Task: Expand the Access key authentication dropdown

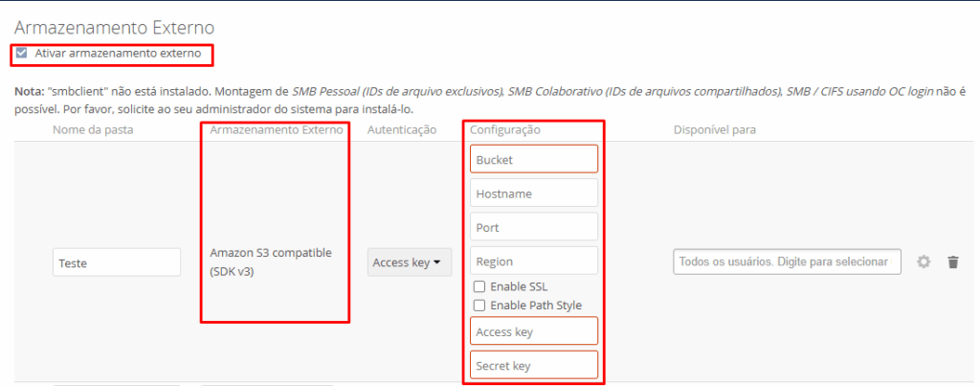Action: click(411, 262)
